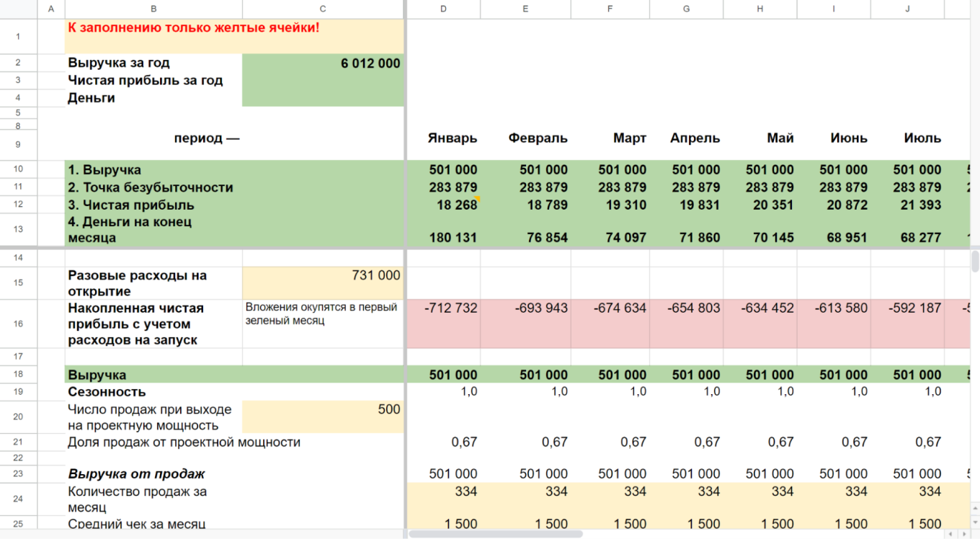Select column B header
This screenshot has width=980, height=539.
pyautogui.click(x=153, y=9)
